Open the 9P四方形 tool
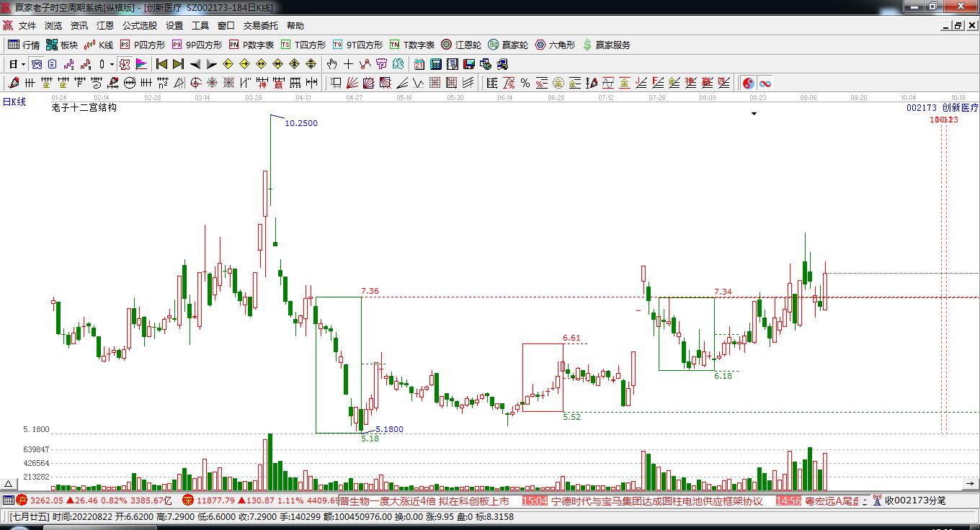980x530 pixels. [x=197, y=45]
